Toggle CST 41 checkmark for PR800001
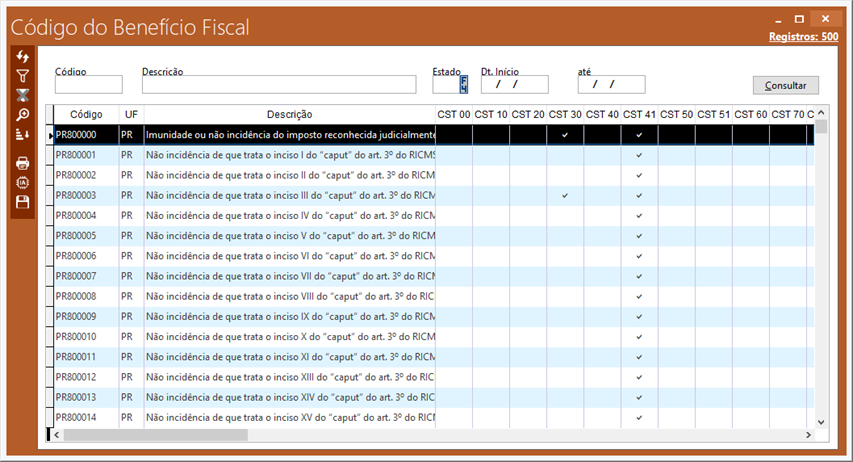 click(639, 155)
